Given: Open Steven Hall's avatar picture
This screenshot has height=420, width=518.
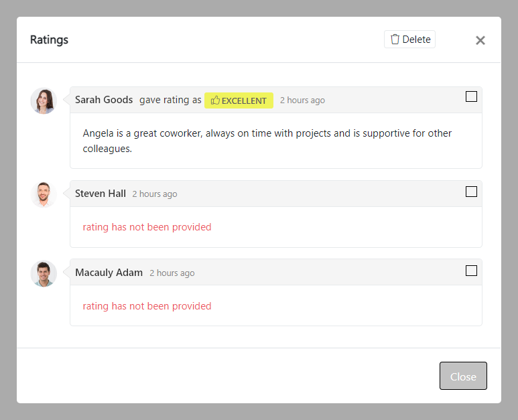Looking at the screenshot, I should coord(44,194).
